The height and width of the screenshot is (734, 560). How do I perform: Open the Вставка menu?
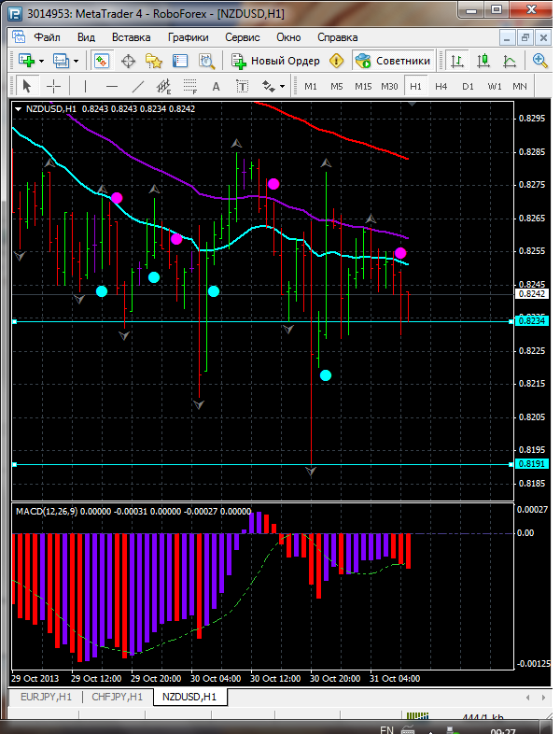(131, 37)
